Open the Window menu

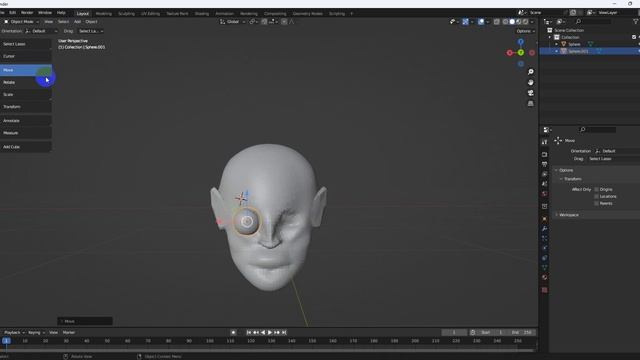click(45, 13)
